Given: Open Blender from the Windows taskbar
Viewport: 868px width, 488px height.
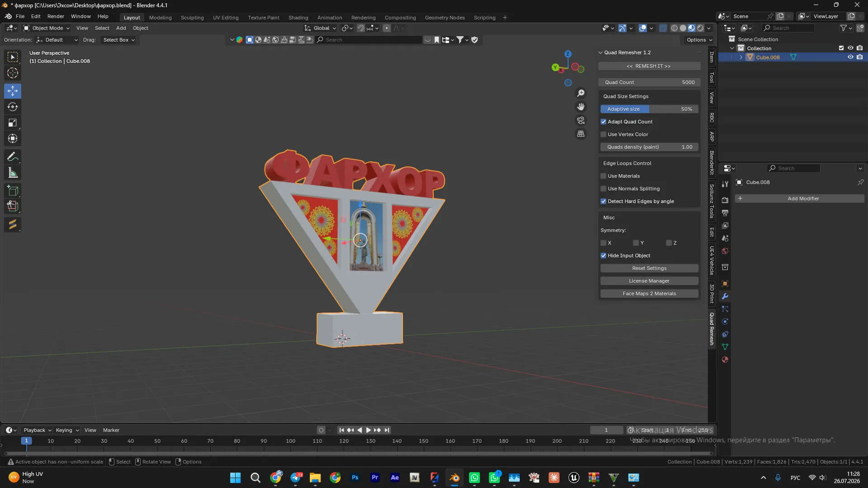Looking at the screenshot, I should (x=455, y=478).
